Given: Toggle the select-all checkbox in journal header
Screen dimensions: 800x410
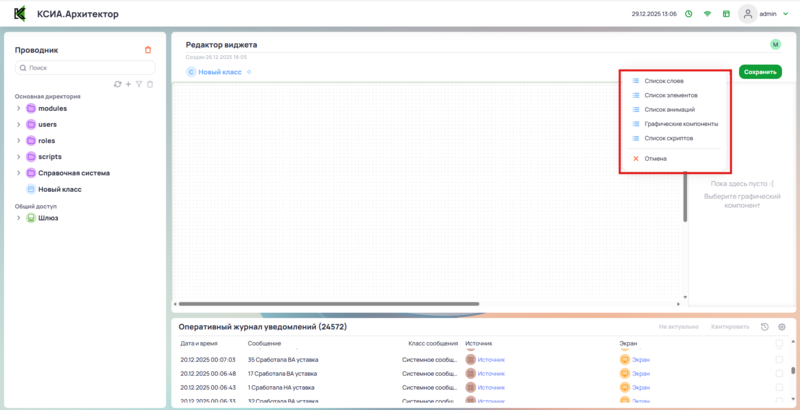Looking at the screenshot, I should (x=779, y=343).
